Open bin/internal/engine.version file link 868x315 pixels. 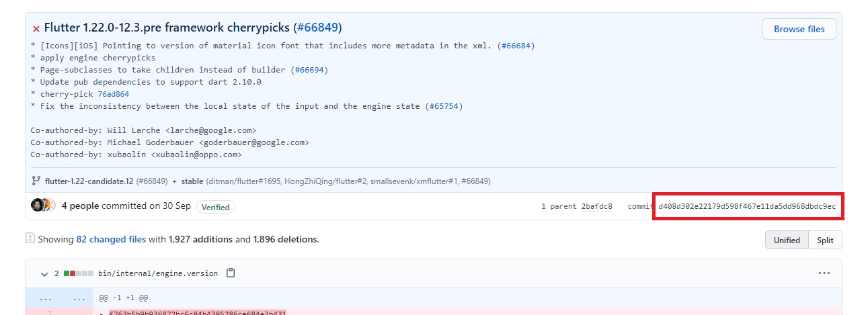tap(158, 273)
